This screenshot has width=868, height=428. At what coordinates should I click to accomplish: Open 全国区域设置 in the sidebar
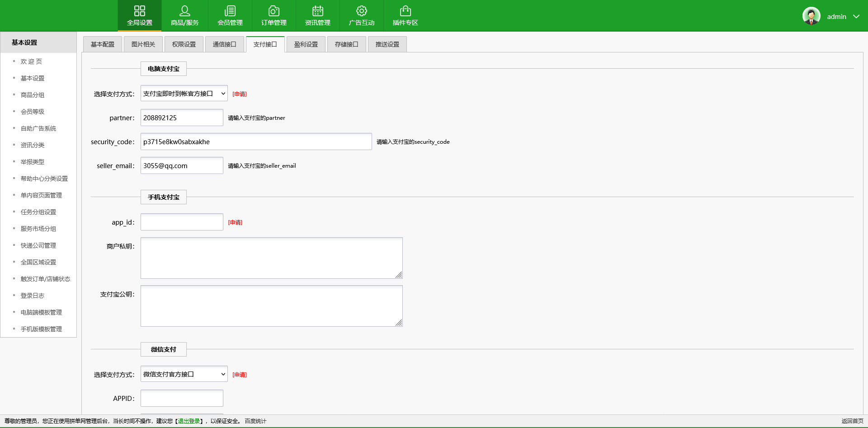(38, 262)
